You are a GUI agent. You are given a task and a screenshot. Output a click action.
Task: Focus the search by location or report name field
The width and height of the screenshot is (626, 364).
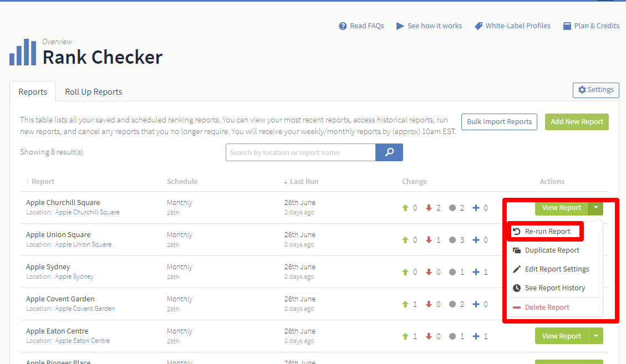pyautogui.click(x=301, y=152)
